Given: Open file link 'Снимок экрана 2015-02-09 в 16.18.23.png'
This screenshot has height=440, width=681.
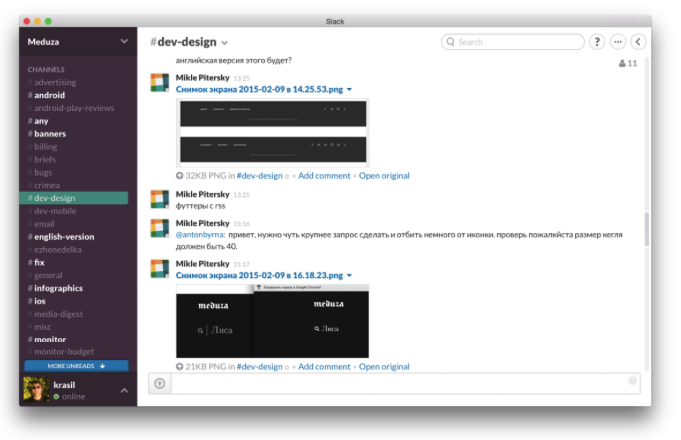Looking at the screenshot, I should (259, 275).
